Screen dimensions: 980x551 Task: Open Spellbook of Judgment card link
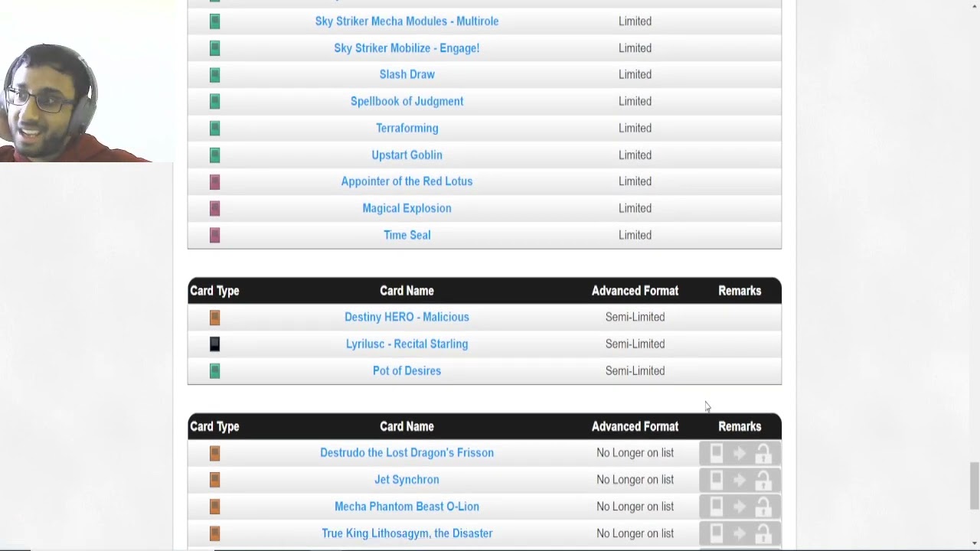click(407, 101)
